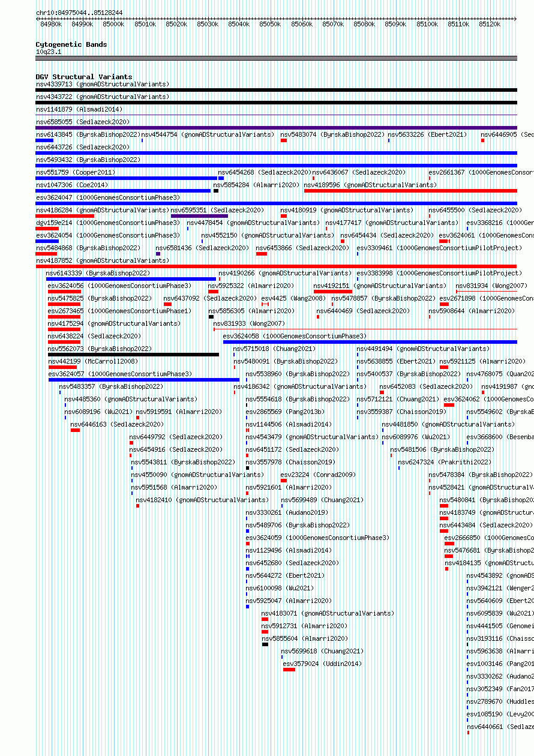Click the red bar under esv3579024
The image size is (534, 756).
(289, 670)
